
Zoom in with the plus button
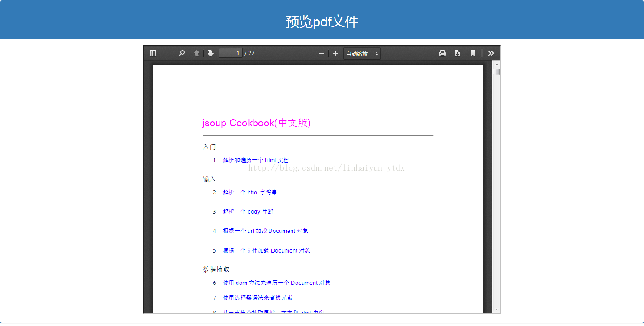(x=335, y=54)
